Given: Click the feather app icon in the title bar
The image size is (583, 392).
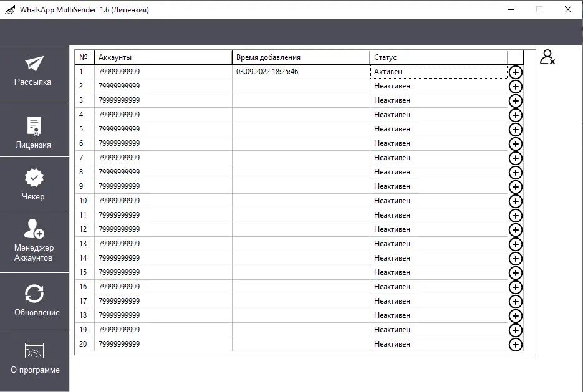Looking at the screenshot, I should [x=10, y=10].
